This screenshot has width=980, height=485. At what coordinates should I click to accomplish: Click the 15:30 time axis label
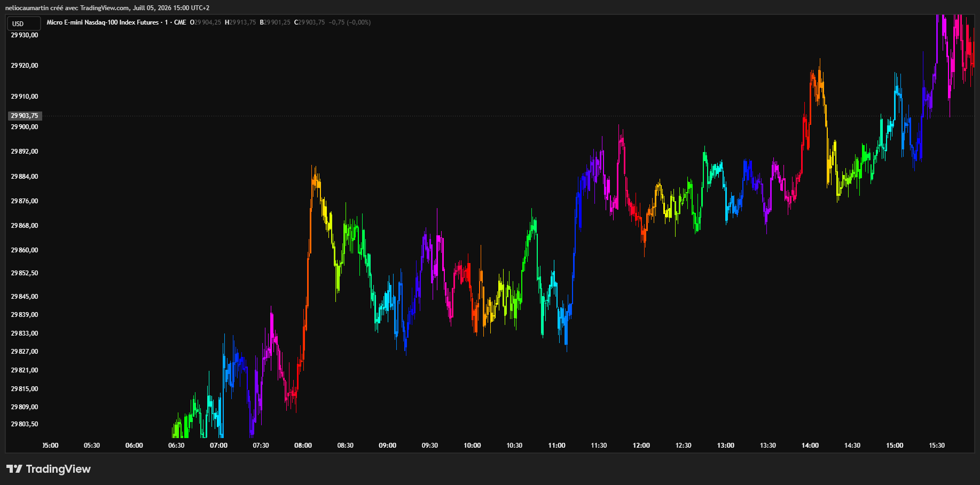(x=937, y=446)
